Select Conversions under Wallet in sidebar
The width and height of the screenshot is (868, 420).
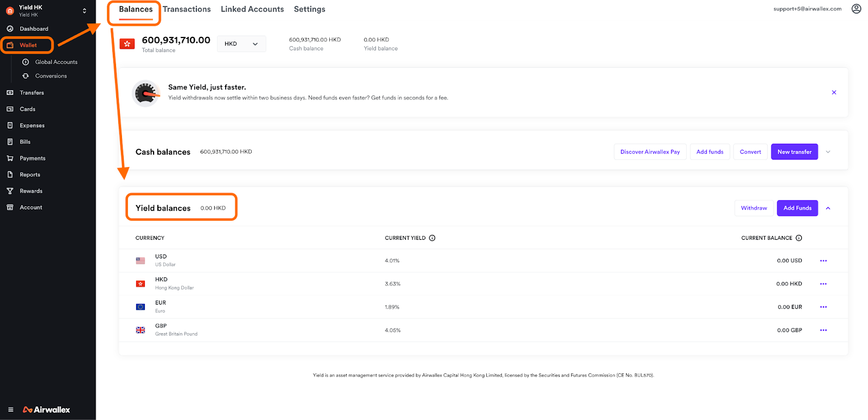tap(51, 76)
